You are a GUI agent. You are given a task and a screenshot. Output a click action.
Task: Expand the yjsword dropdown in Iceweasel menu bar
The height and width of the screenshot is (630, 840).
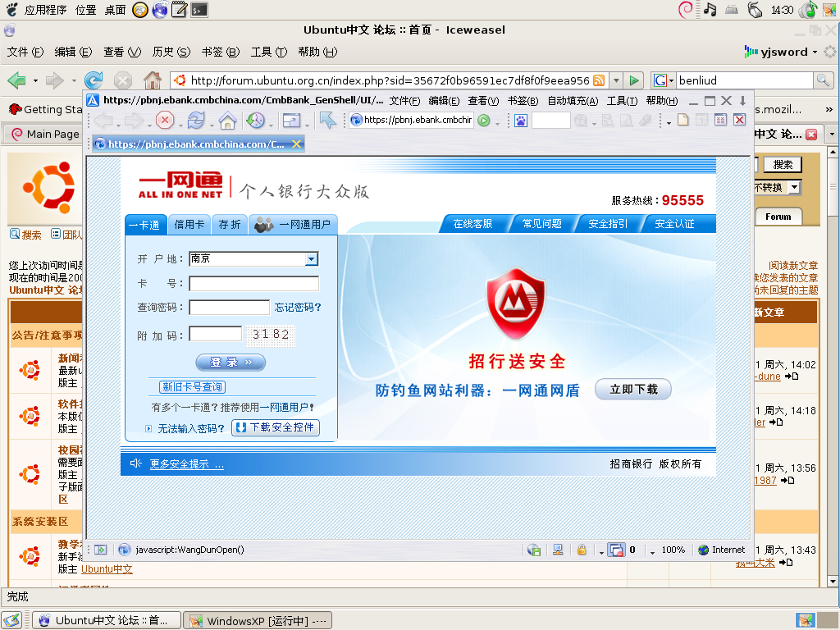(x=815, y=52)
